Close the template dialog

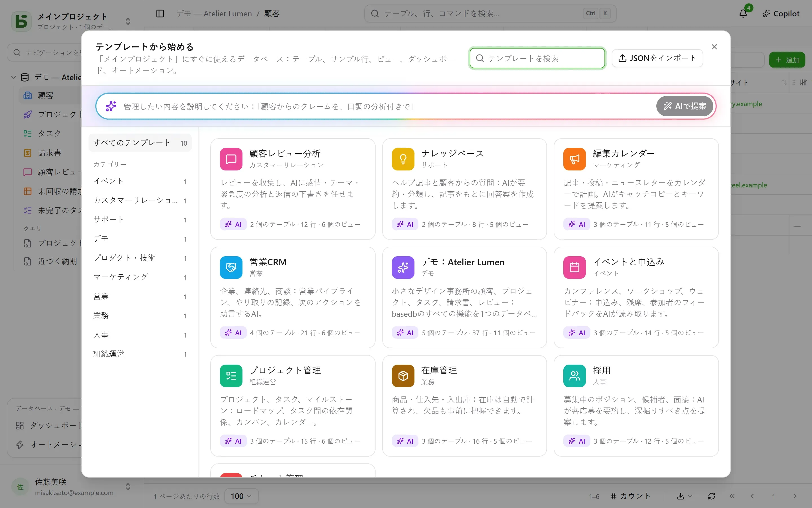click(x=714, y=47)
